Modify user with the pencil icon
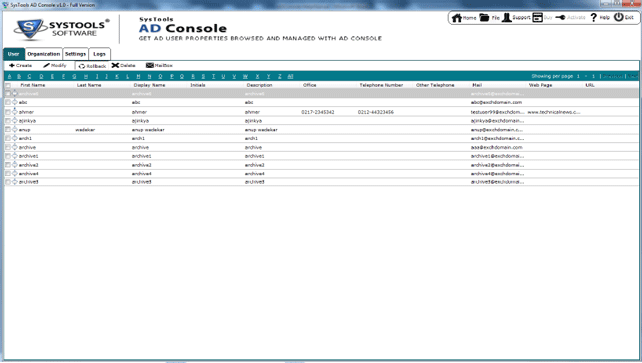 click(x=46, y=65)
